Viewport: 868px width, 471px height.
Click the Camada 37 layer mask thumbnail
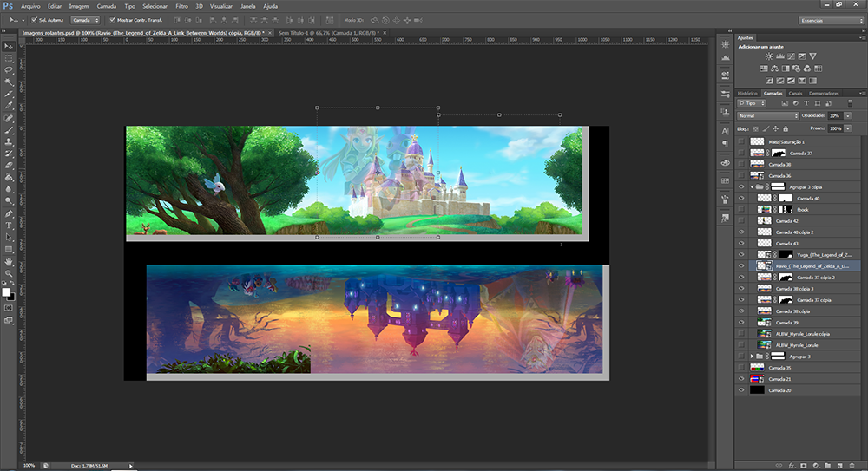[x=779, y=153]
